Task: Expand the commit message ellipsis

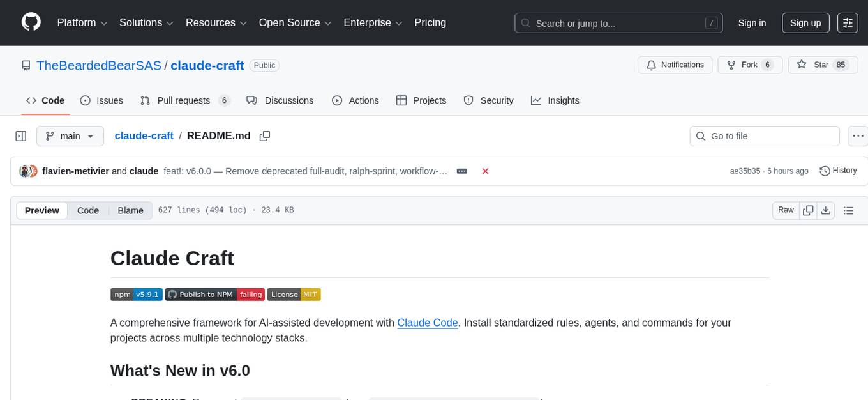Action: (x=462, y=171)
